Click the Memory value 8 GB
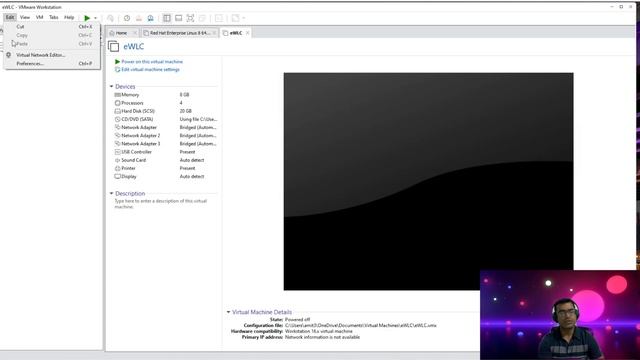640x360 pixels. [184, 95]
